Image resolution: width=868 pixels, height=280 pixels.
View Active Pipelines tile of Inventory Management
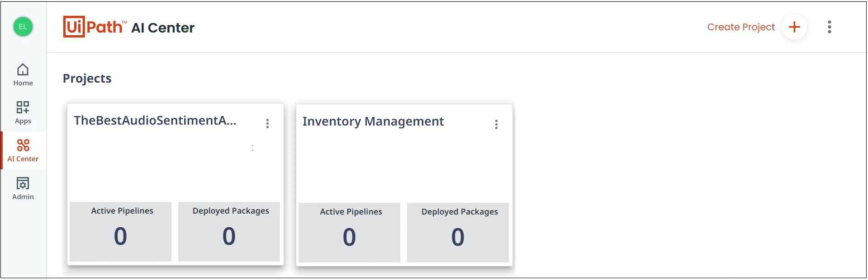349,232
